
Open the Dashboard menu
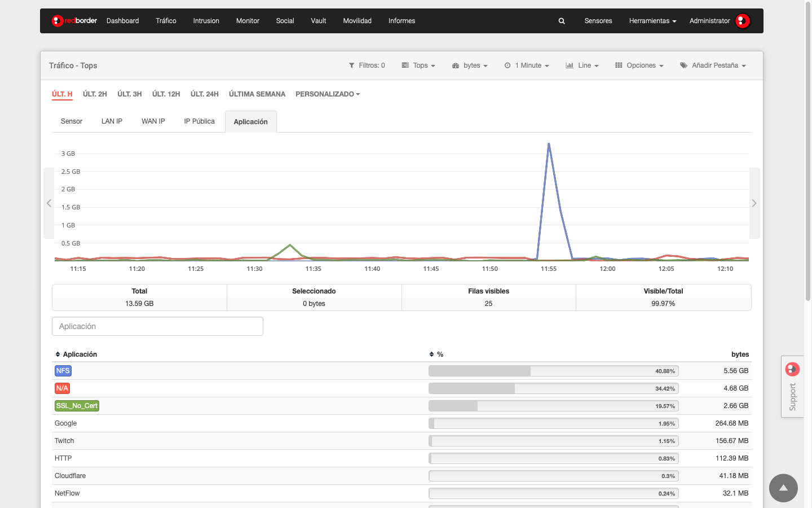click(122, 21)
